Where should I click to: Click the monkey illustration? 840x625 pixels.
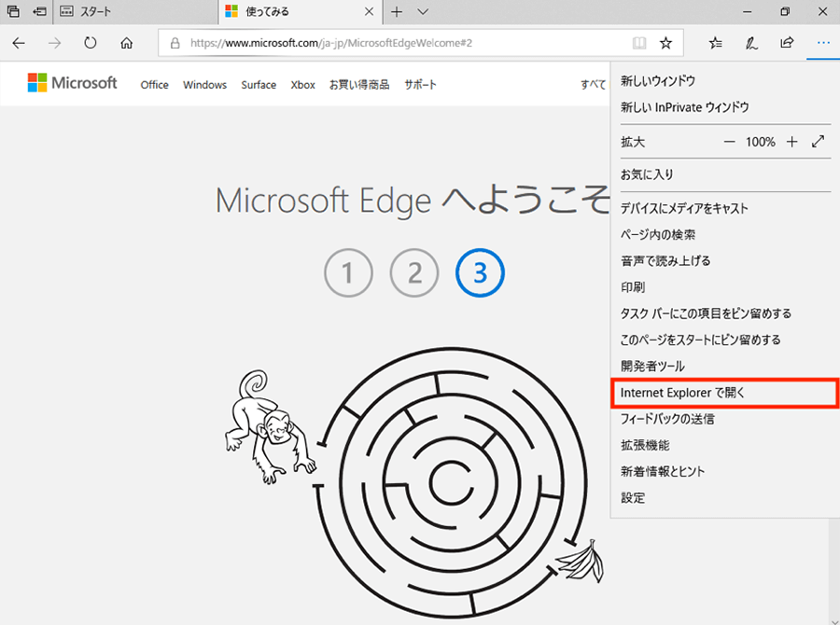pos(270,427)
